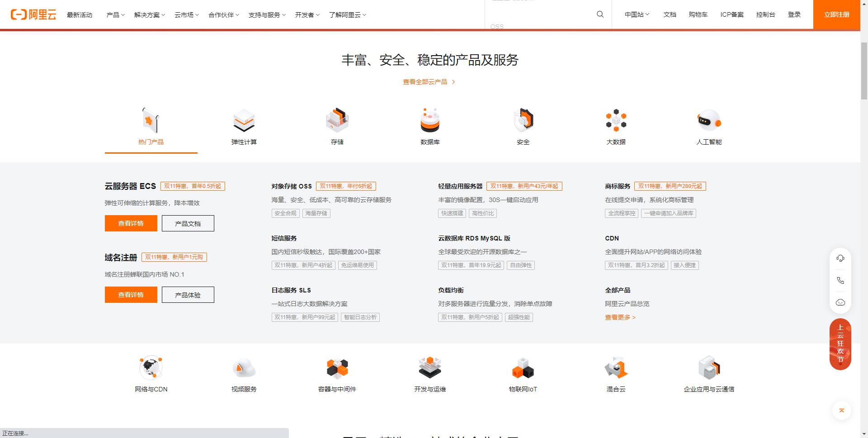Expand the 了解阿里云 dropdown menu
This screenshot has height=438, width=868.
pyautogui.click(x=348, y=15)
